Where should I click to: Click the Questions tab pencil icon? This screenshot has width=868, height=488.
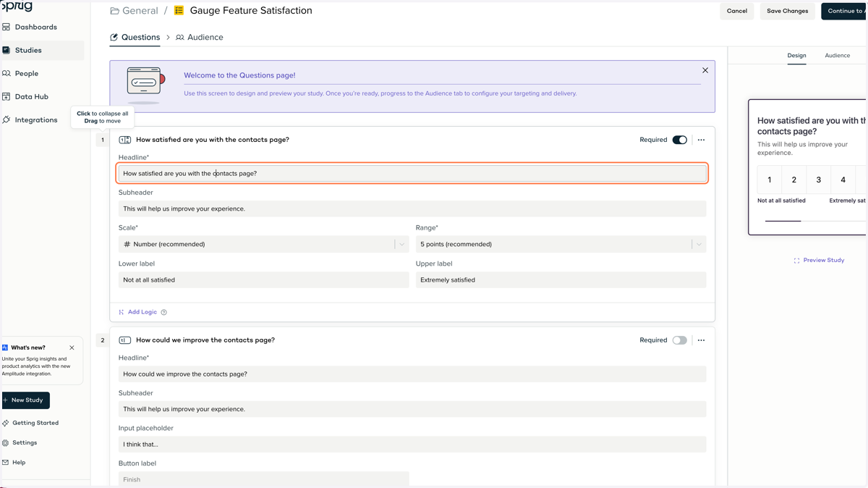click(114, 37)
